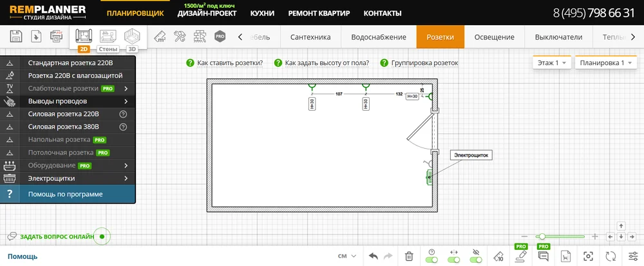Click the save project floppy disk icon
The width and height of the screenshot is (644, 266).
(x=17, y=37)
